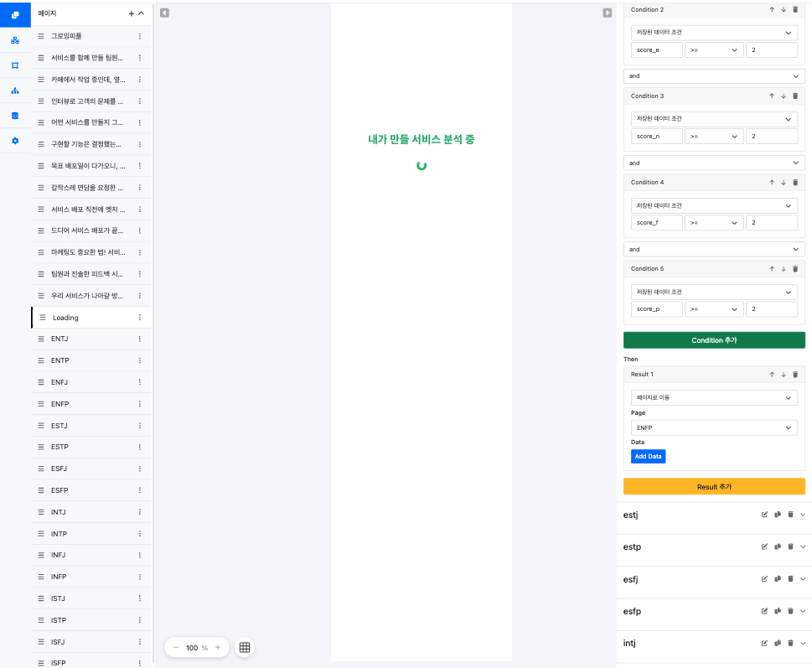The height and width of the screenshot is (668, 812).
Task: Open the Page dropdown showing ENFP
Action: tap(714, 427)
